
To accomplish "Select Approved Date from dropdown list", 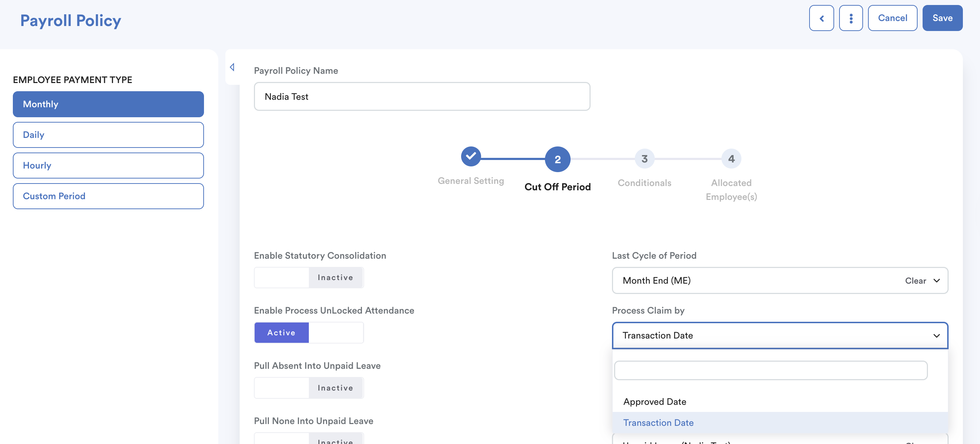I will point(654,402).
